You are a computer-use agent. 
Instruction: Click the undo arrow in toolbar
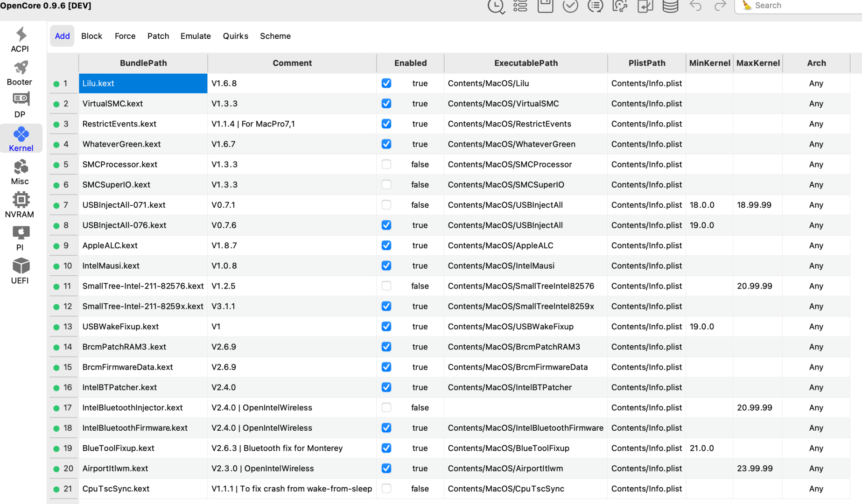click(695, 6)
